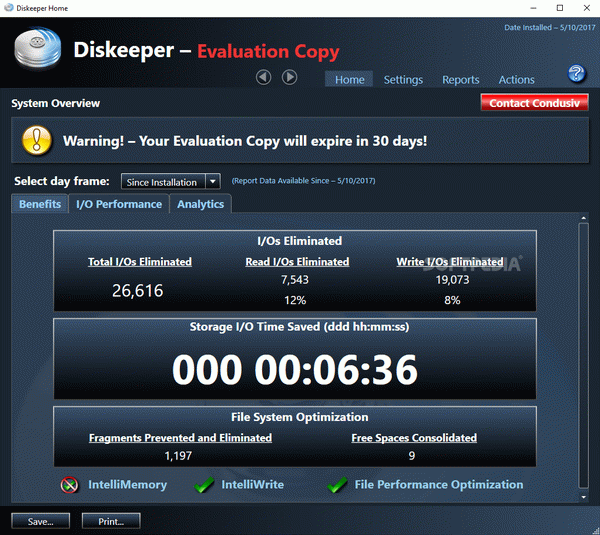This screenshot has height=535, width=600.
Task: Click the scrollbar up arrow
Action: (x=584, y=218)
